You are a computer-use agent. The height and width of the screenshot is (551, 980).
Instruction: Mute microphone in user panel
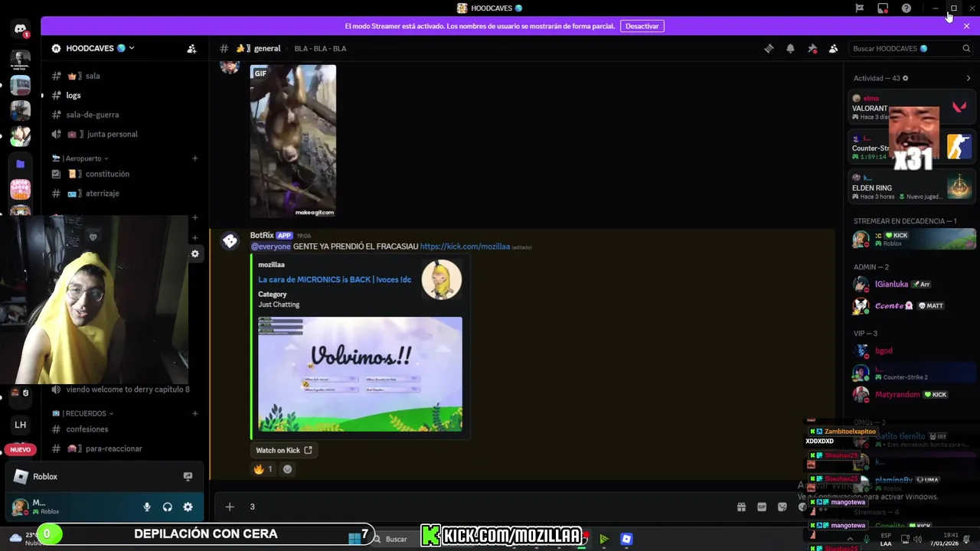[x=147, y=507]
